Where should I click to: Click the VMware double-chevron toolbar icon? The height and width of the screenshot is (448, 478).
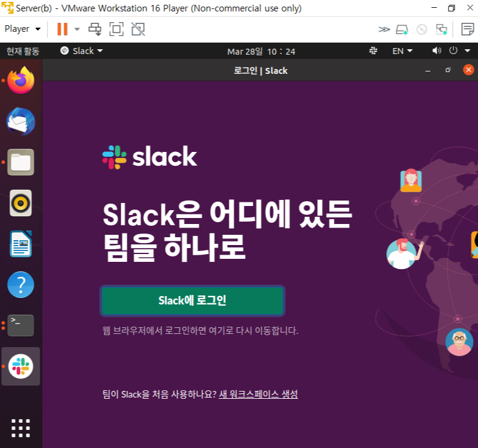coord(384,29)
